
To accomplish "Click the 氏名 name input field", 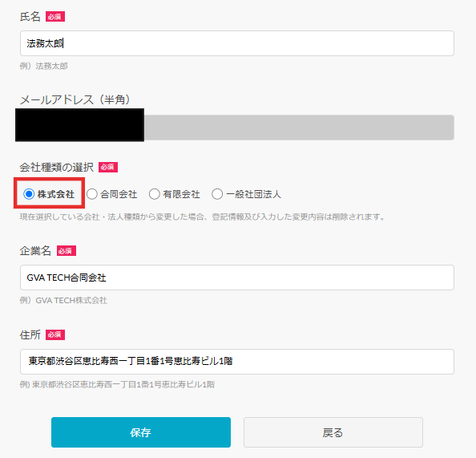I will (x=236, y=43).
